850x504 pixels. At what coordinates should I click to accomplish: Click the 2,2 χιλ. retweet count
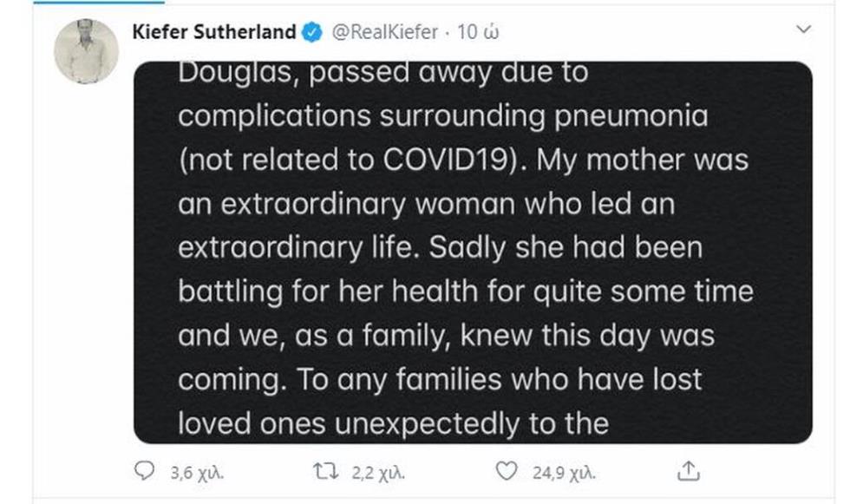(379, 472)
